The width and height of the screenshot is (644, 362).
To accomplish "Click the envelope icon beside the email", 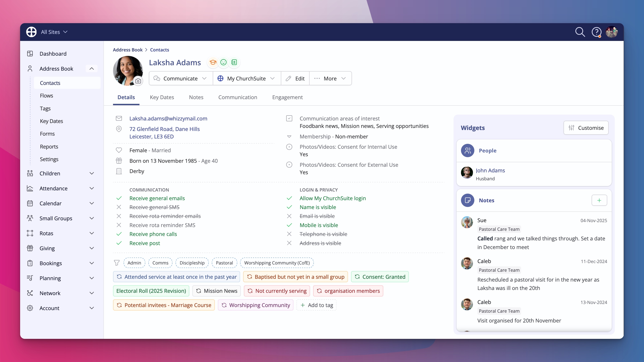I will (x=119, y=118).
